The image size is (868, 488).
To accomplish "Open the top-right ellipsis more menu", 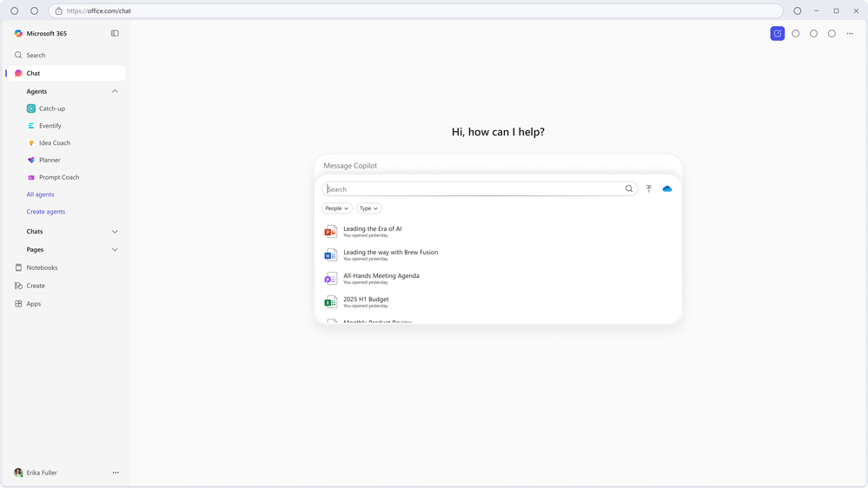I will pos(850,34).
